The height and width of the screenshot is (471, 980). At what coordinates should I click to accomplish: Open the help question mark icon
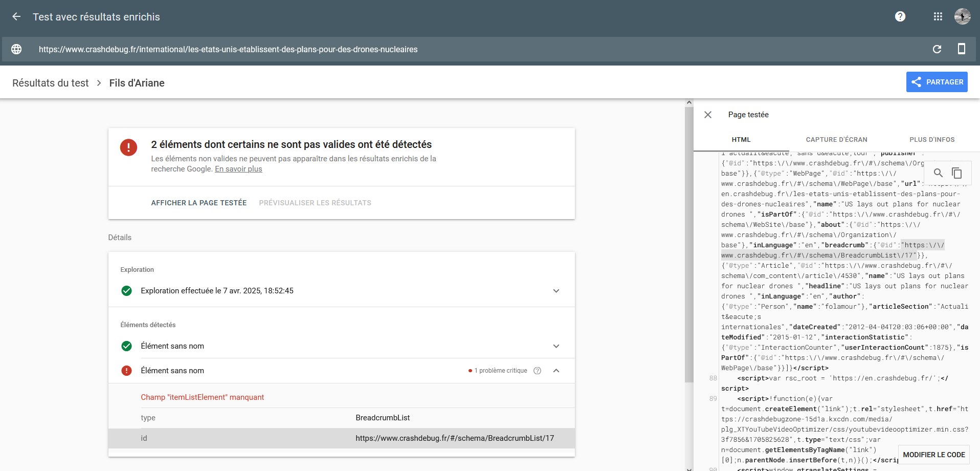900,17
